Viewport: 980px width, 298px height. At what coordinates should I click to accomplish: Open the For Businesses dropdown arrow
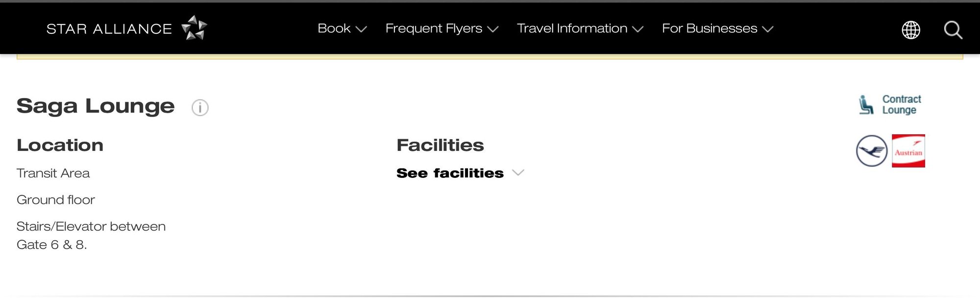pyautogui.click(x=768, y=29)
